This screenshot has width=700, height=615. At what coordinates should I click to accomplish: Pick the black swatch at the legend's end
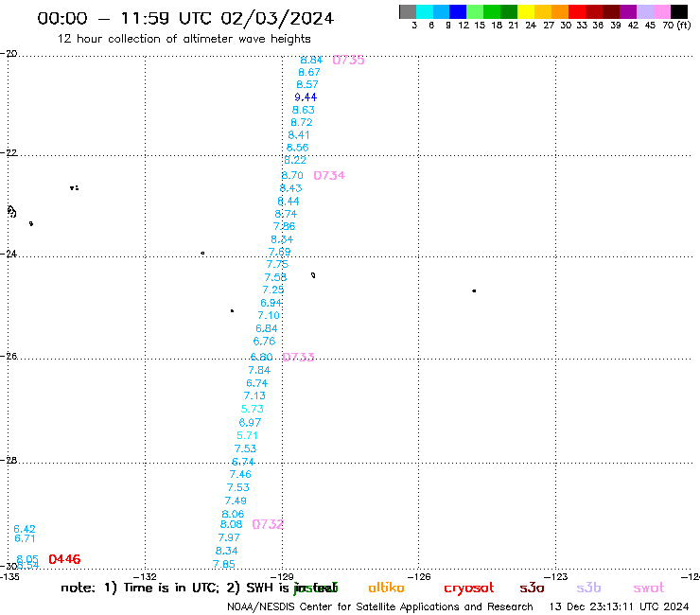pyautogui.click(x=679, y=11)
